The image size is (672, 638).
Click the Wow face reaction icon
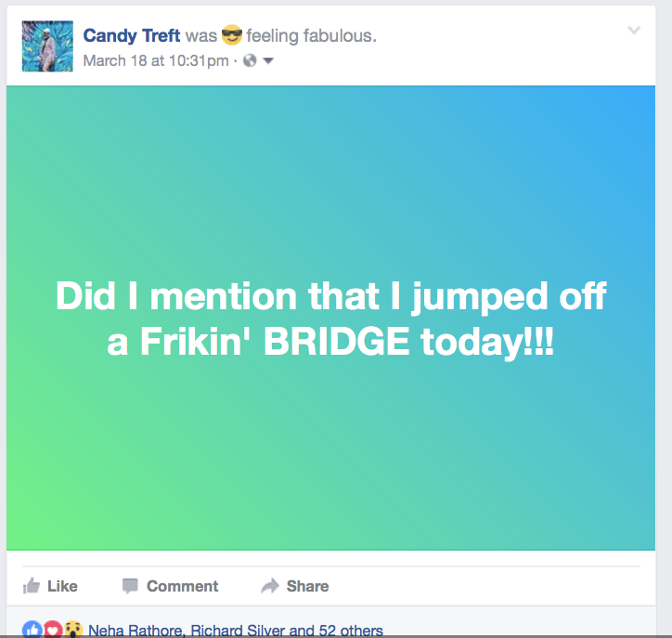pyautogui.click(x=73, y=631)
